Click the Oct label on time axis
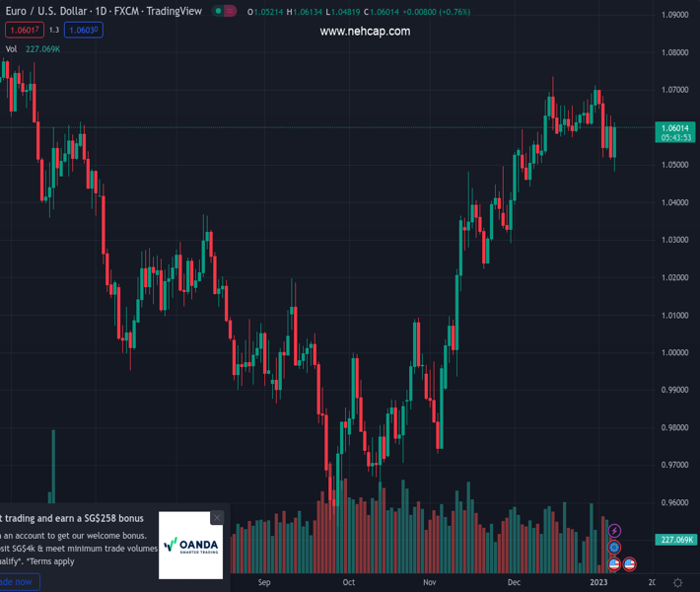The height and width of the screenshot is (592, 700). click(x=348, y=583)
